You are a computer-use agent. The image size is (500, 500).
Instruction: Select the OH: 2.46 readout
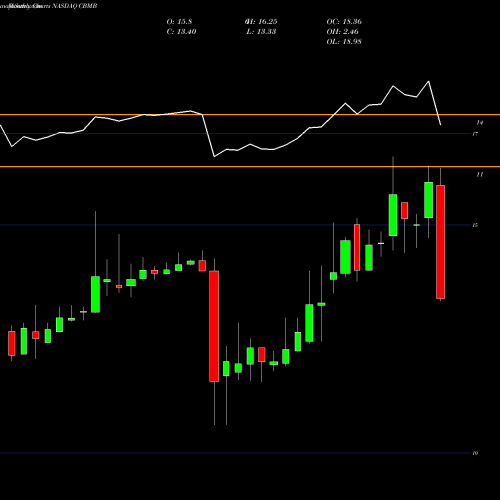tap(342, 32)
